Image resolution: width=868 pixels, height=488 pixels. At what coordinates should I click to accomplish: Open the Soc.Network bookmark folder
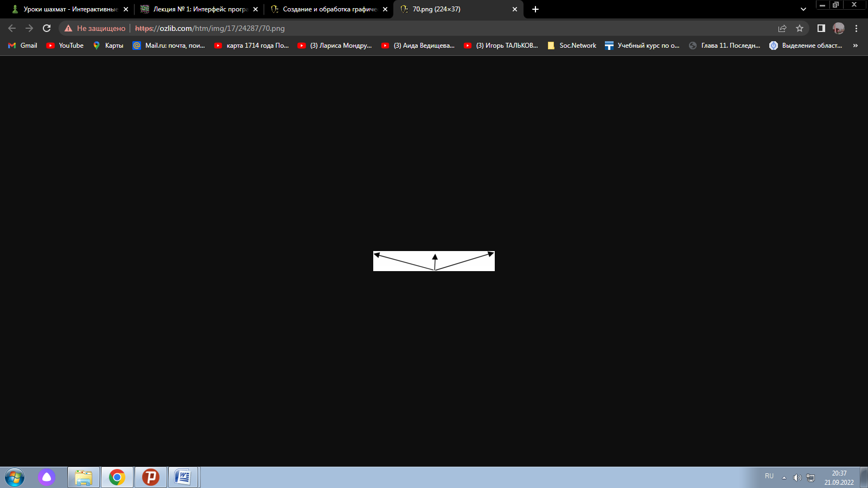click(x=572, y=46)
